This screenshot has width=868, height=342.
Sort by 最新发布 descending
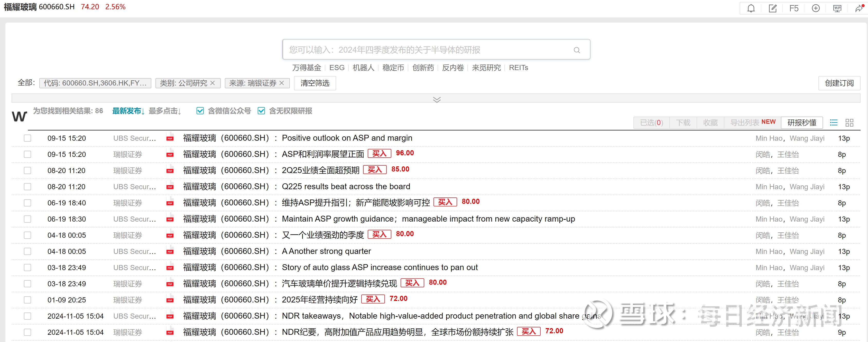(128, 111)
